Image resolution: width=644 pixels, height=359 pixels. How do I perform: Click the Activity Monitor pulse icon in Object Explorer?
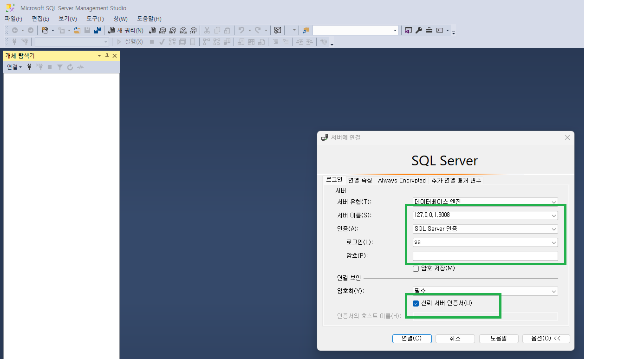[x=80, y=67]
